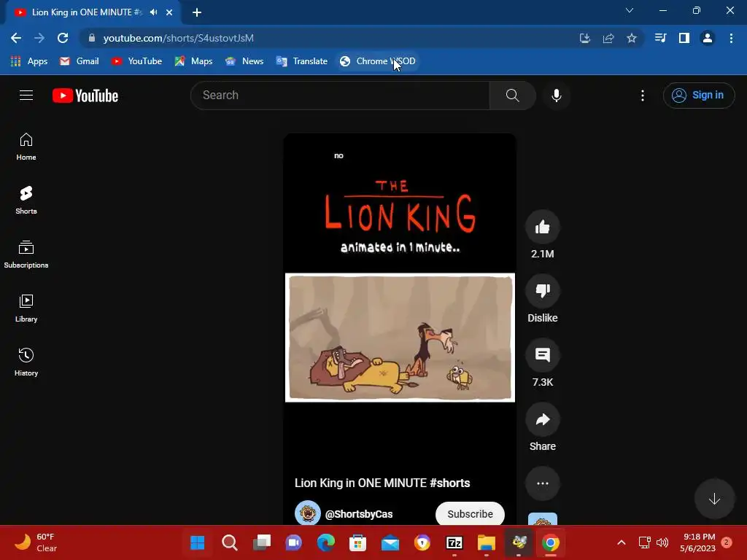Viewport: 747px width, 560px height.
Task: Show hidden system tray icons
Action: tap(622, 542)
